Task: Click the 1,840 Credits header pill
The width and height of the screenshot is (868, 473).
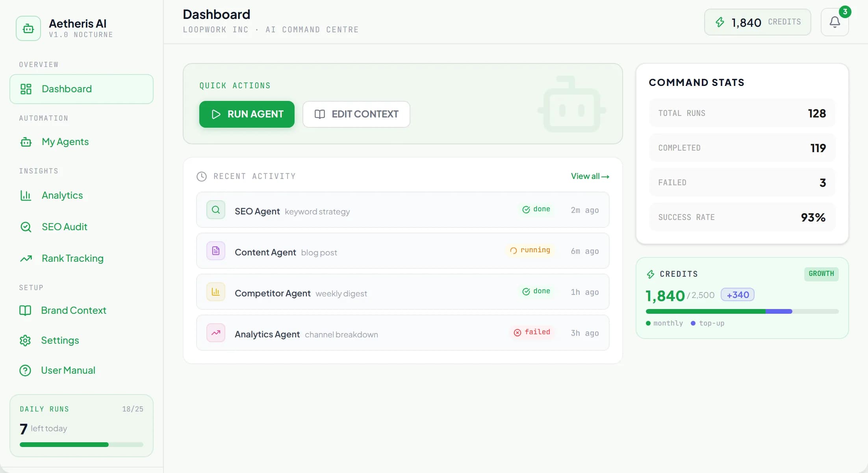Action: click(758, 22)
